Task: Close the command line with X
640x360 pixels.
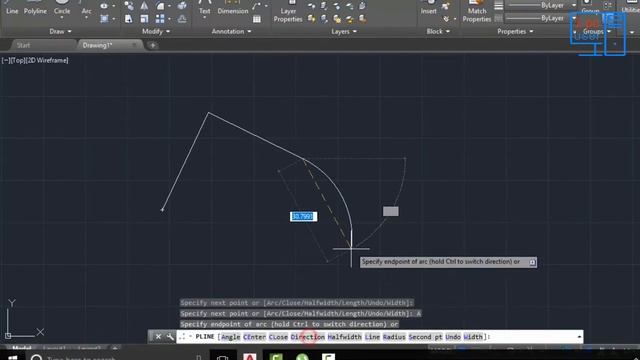Action: tap(158, 337)
